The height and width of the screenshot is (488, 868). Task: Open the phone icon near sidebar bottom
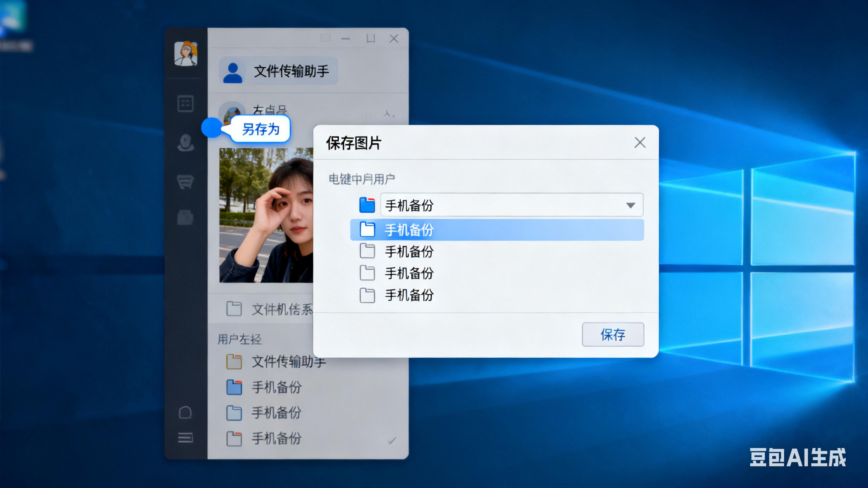[185, 412]
